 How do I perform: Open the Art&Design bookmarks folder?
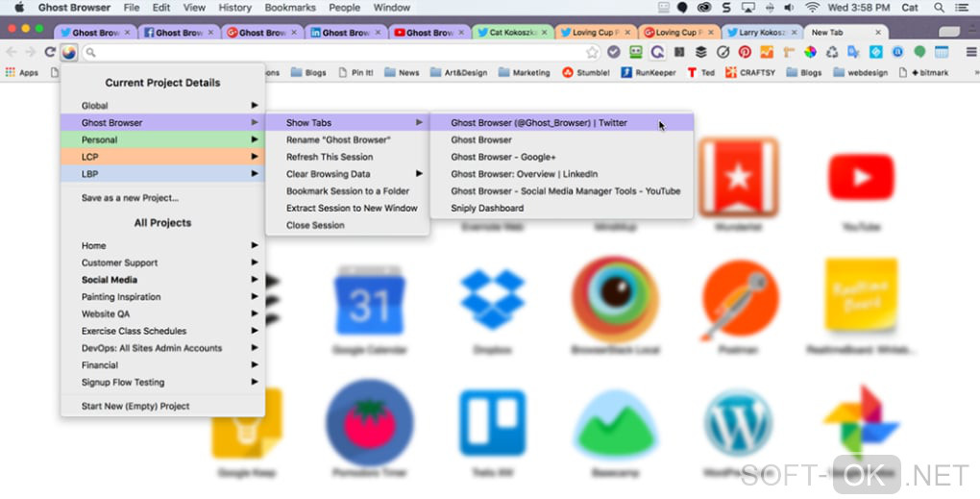coord(458,72)
